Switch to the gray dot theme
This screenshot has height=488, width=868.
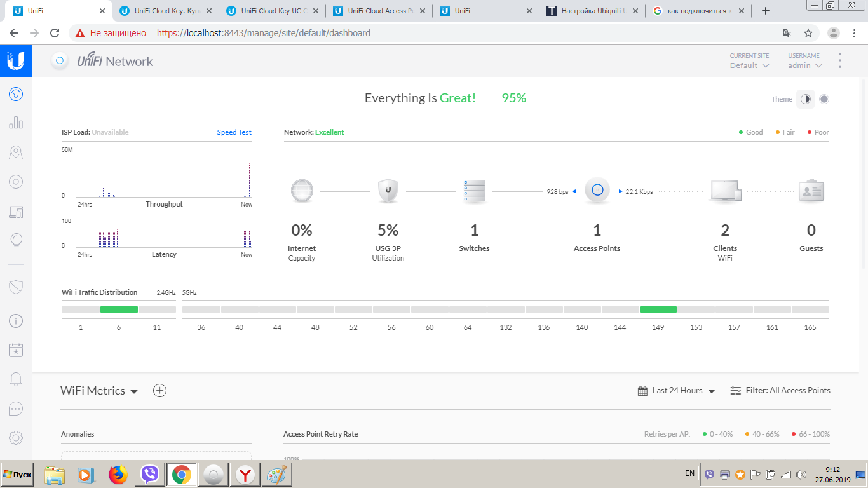click(x=824, y=99)
